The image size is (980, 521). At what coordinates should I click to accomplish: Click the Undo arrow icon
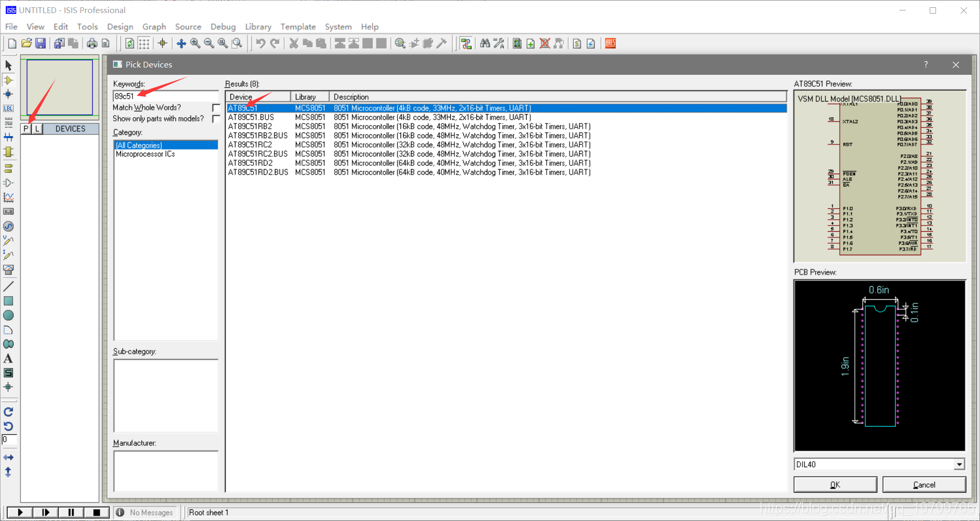pyautogui.click(x=260, y=43)
